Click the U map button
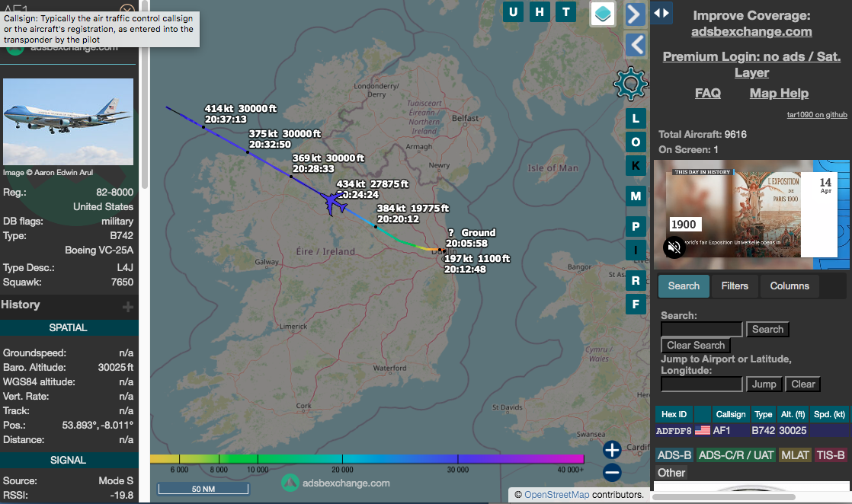852x504 pixels. coord(513,12)
